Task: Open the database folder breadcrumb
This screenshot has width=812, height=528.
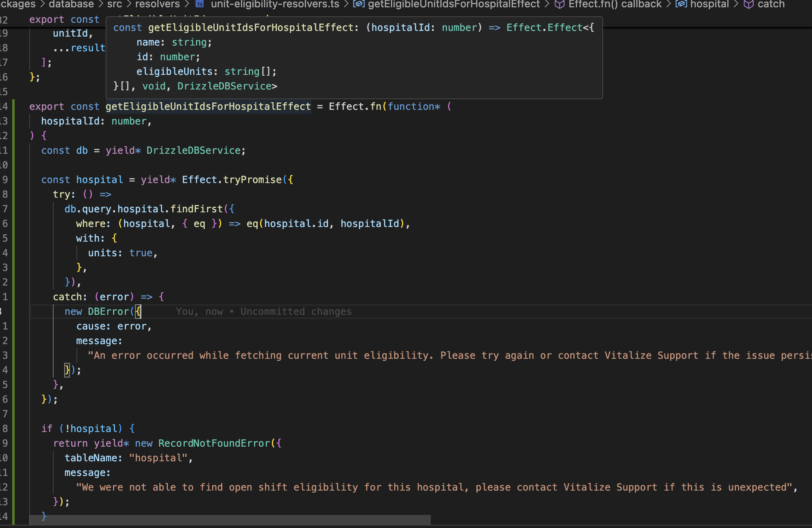Action: pos(71,4)
